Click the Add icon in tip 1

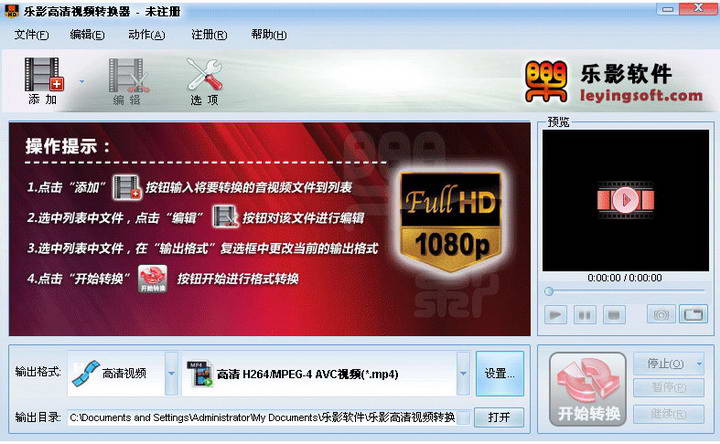tap(127, 187)
